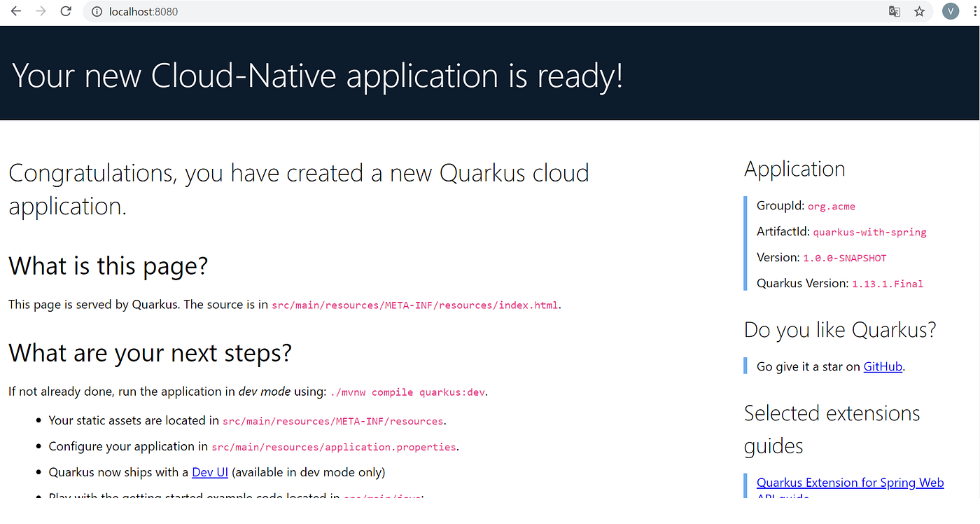Open the GitHub link
The image size is (980, 524).
(x=883, y=366)
